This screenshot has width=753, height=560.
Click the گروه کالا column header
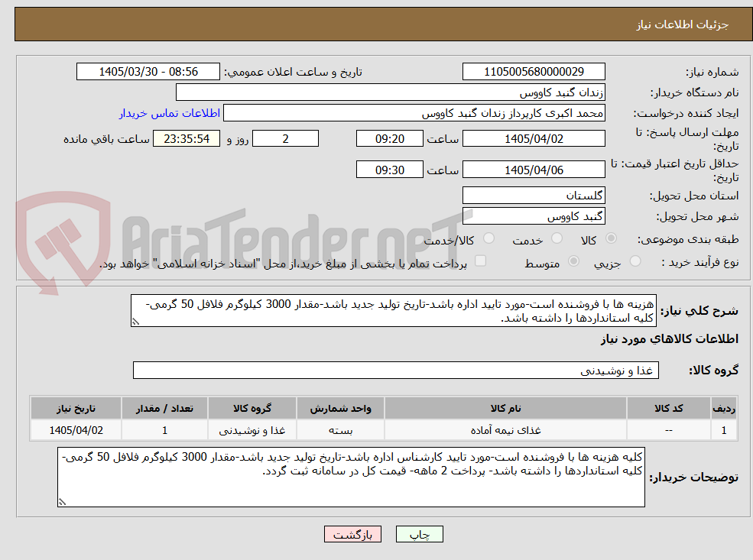point(252,409)
